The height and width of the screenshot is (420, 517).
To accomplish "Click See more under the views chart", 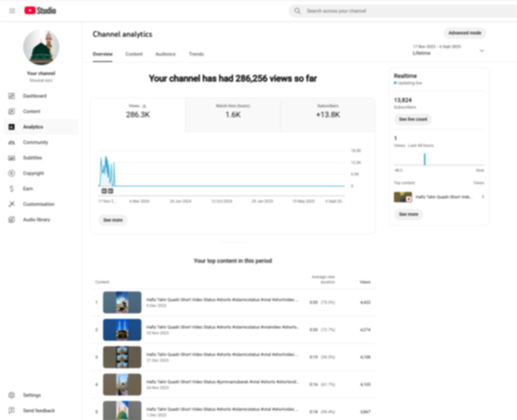I will 113,220.
